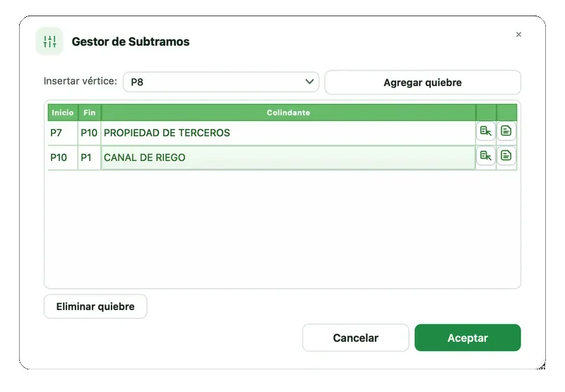This screenshot has height=392, width=565.
Task: Select the P10 end cell in the first row
Action: click(90, 133)
